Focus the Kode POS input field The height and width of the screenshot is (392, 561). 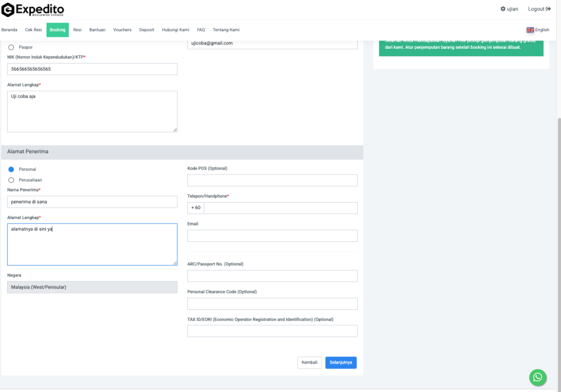(x=272, y=181)
